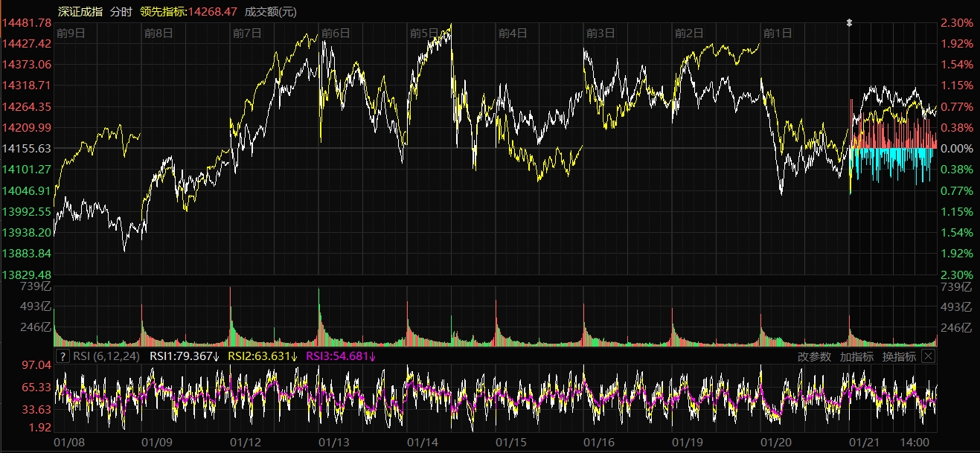The image size is (980, 453).
Task: Click 换指标 to switch indicator
Action: tap(899, 356)
